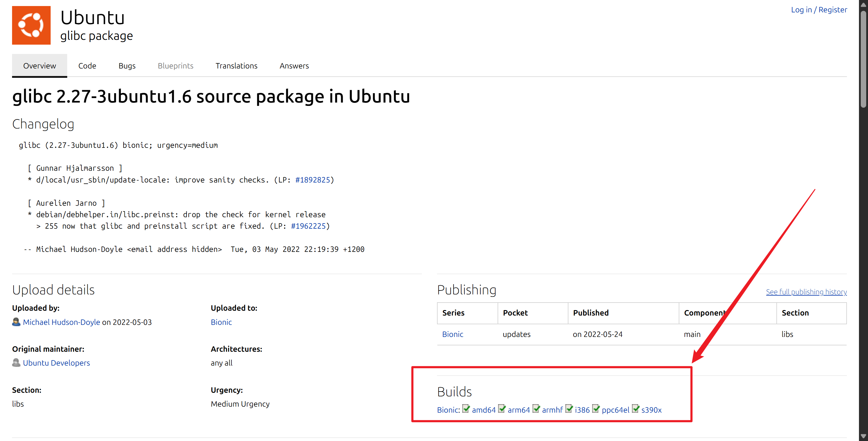
Task: Click the green build-success icon before ppc64el
Action: 596,409
